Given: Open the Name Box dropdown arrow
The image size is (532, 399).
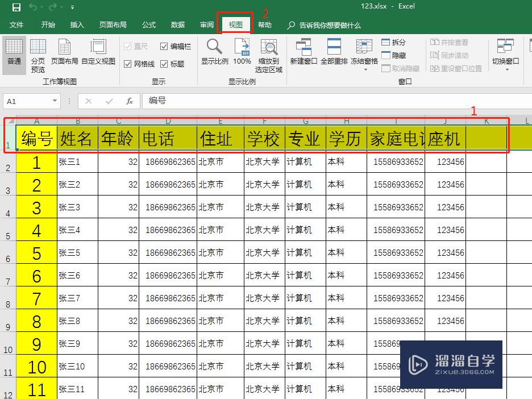Looking at the screenshot, I should coord(55,100).
